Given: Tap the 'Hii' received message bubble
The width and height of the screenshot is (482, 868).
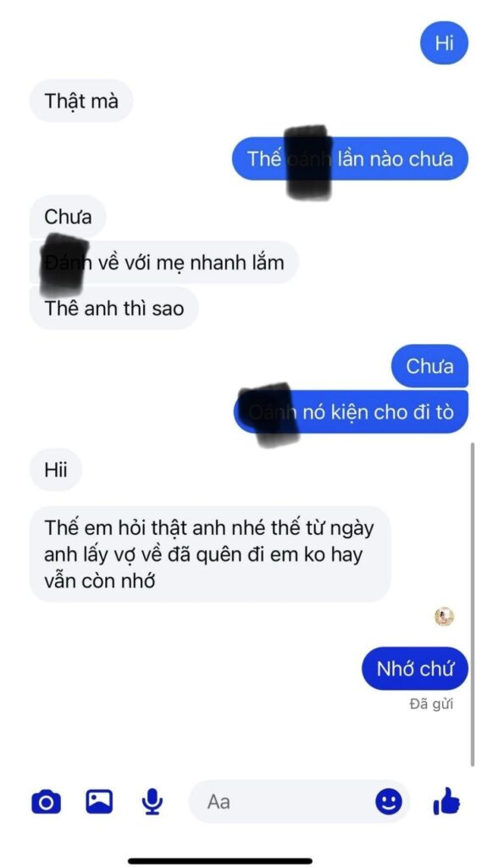Looking at the screenshot, I should (x=56, y=470).
